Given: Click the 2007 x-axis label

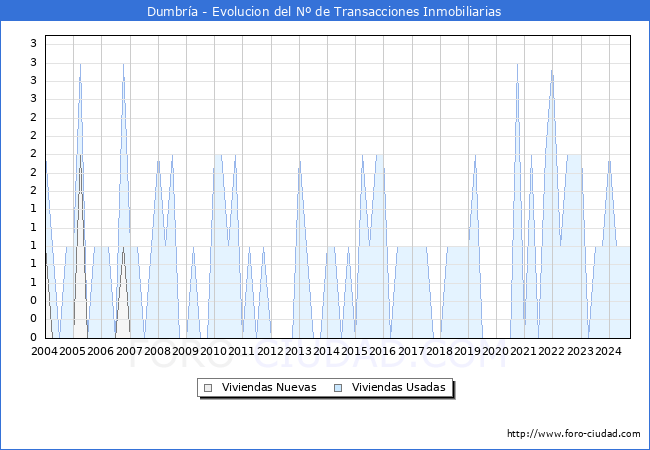Looking at the screenshot, I should tap(129, 351).
